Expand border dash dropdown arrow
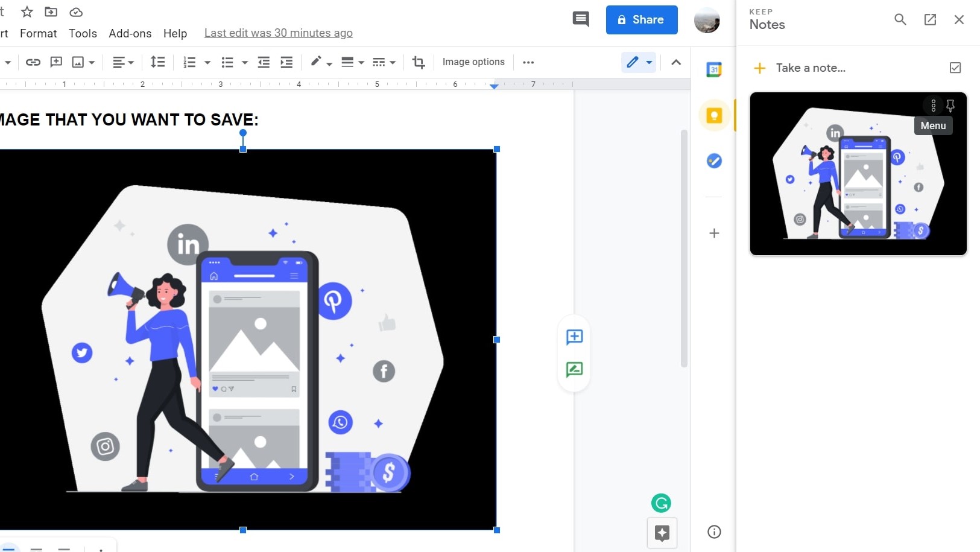The height and width of the screenshot is (552, 980). 393,62
